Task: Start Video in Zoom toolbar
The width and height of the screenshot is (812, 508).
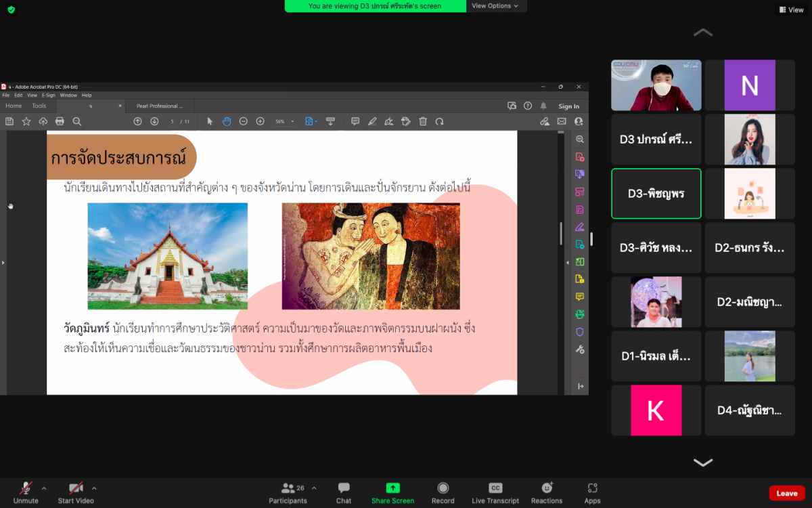Action: coord(76,493)
